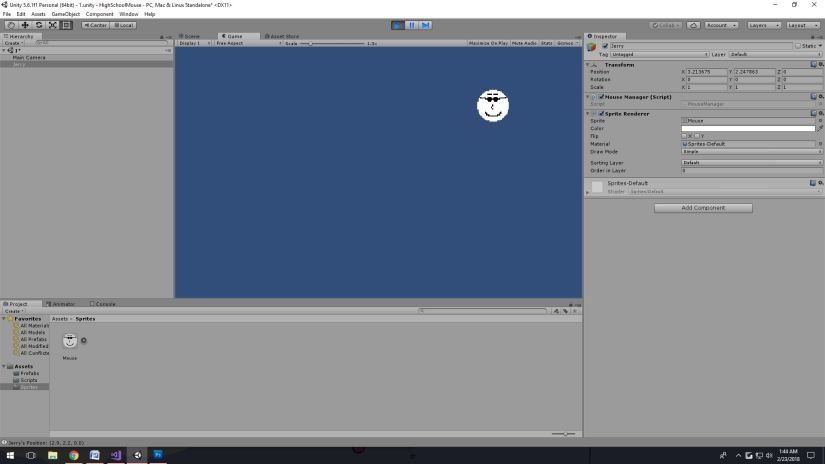Toggle Jerry's active checkbox in Inspector
This screenshot has height=464, width=825.
(605, 46)
